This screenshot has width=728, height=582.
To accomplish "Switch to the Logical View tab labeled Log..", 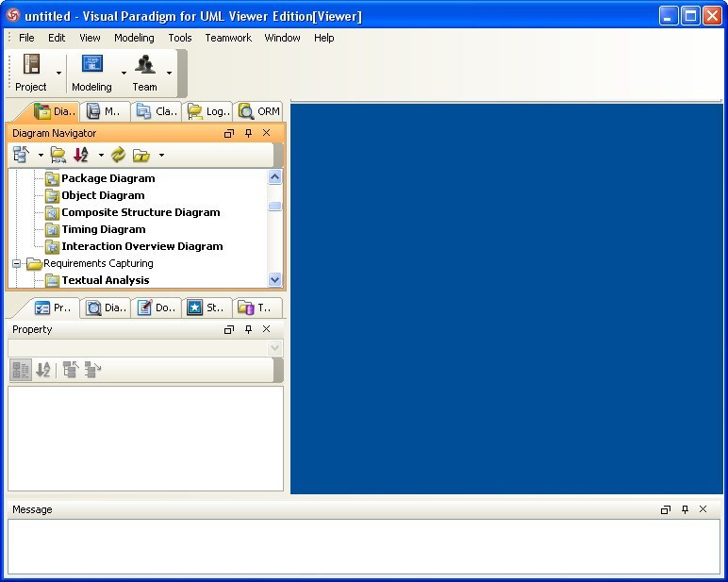I will click(x=208, y=111).
